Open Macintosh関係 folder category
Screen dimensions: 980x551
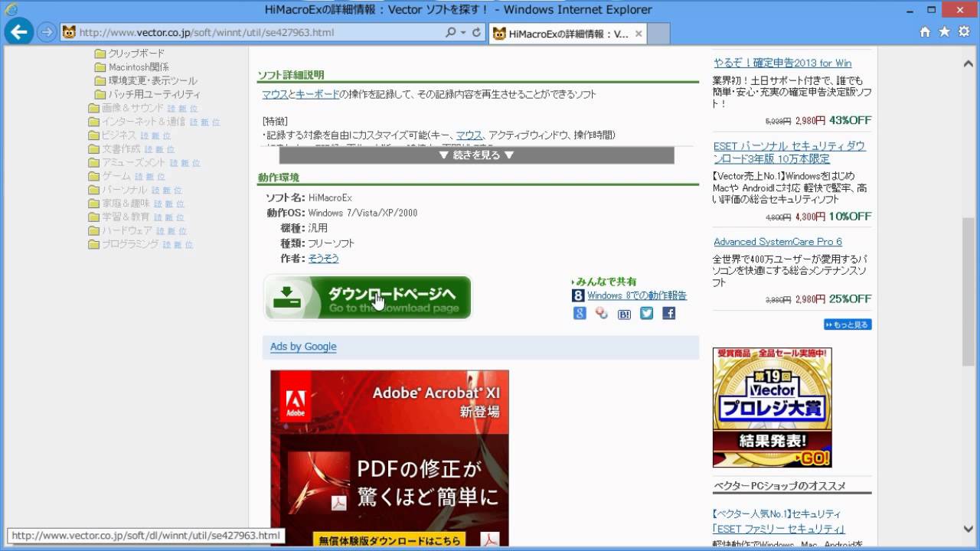[x=139, y=67]
